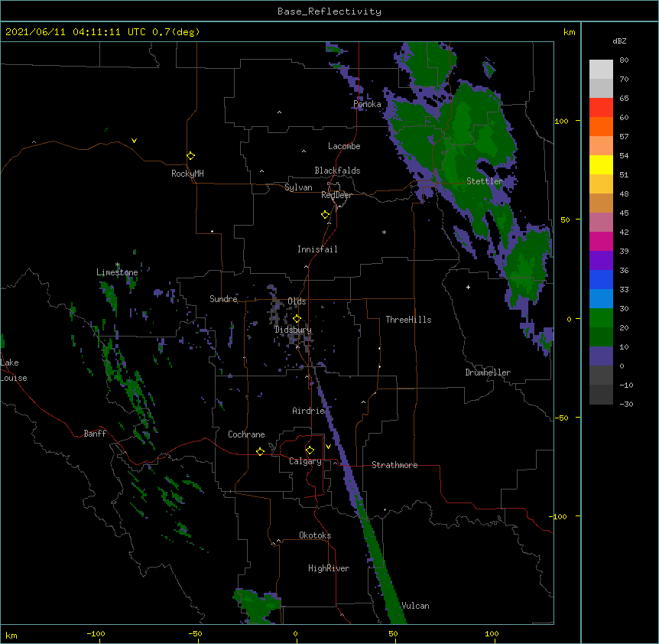The image size is (659, 644).
Task: Click the RockyMH label
Action: tap(187, 174)
